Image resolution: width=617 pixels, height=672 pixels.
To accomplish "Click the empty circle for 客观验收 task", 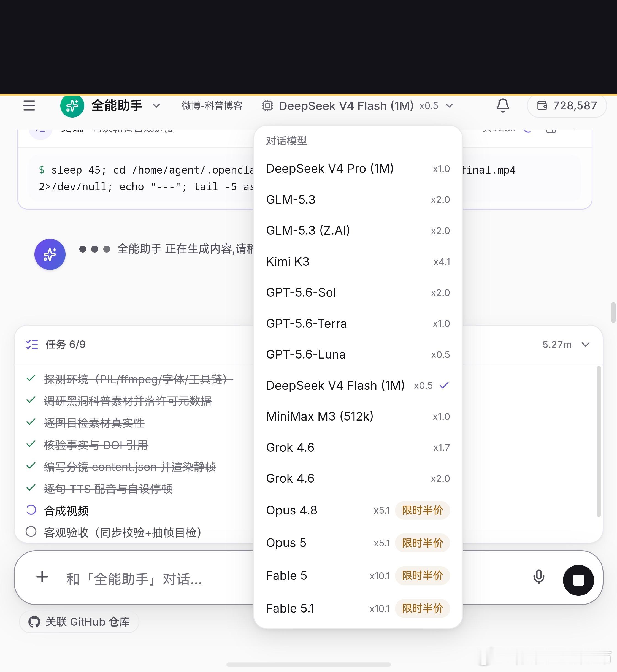I will [31, 532].
